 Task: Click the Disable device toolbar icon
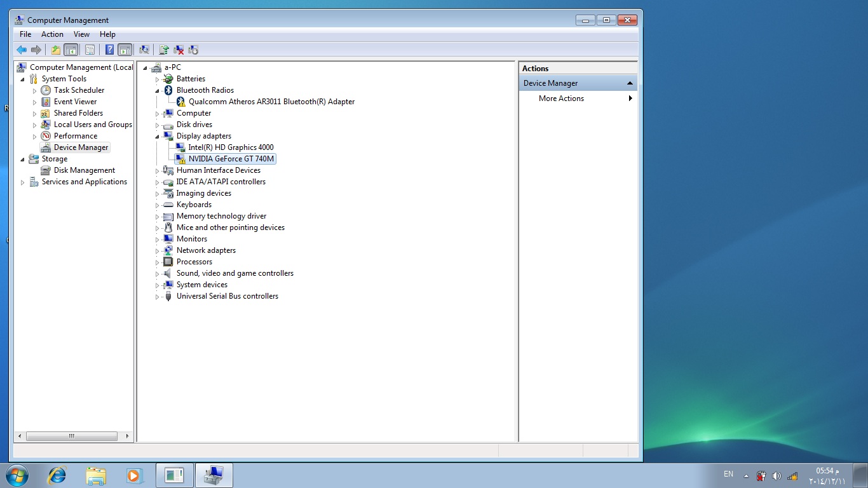193,50
